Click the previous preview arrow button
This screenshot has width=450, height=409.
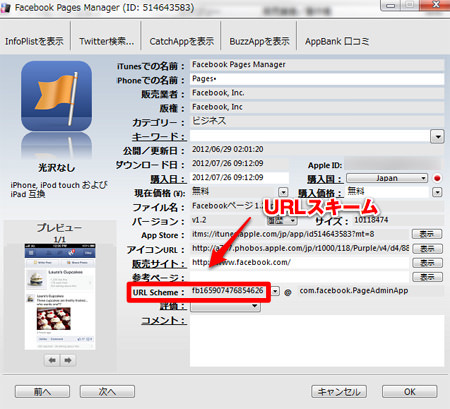click(52, 360)
